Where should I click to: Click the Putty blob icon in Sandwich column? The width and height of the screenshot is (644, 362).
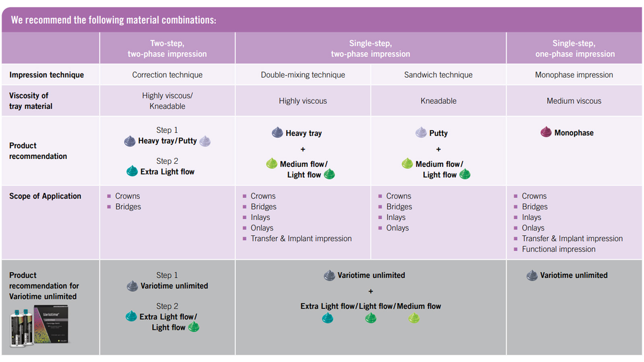point(421,132)
